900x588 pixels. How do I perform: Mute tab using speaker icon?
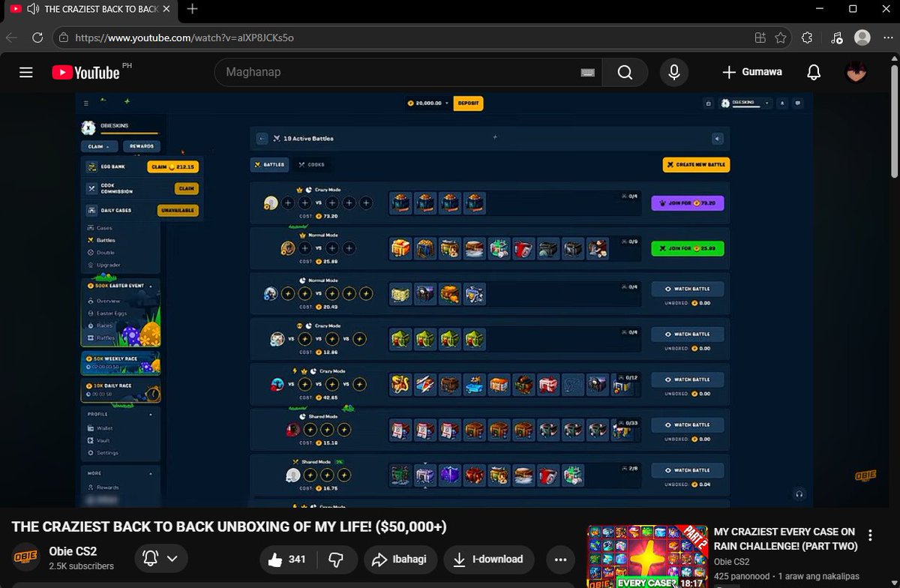[32, 9]
